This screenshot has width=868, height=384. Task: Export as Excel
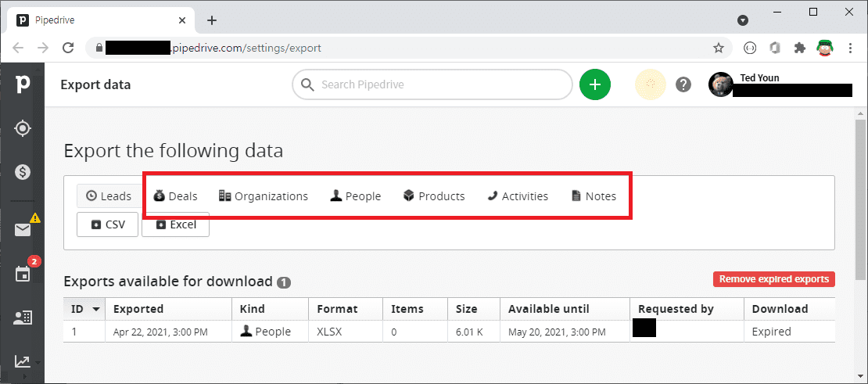tap(175, 224)
